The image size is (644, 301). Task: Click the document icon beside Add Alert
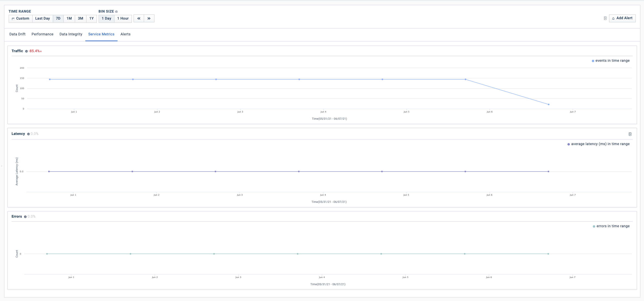coord(605,18)
